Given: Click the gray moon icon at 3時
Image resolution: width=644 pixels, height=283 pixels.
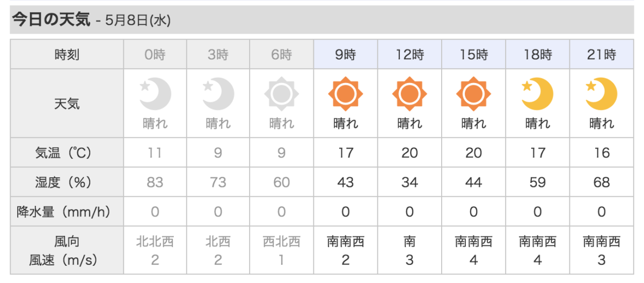Looking at the screenshot, I should [x=218, y=93].
